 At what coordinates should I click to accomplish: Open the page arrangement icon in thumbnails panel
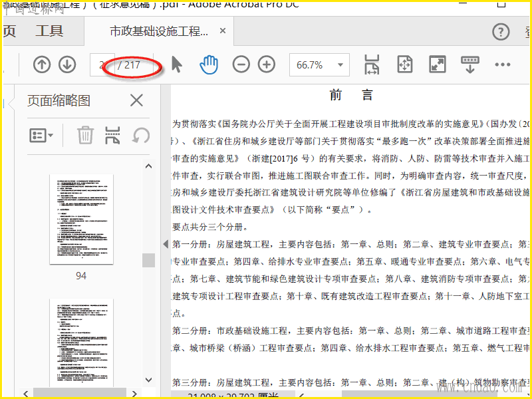pos(112,135)
